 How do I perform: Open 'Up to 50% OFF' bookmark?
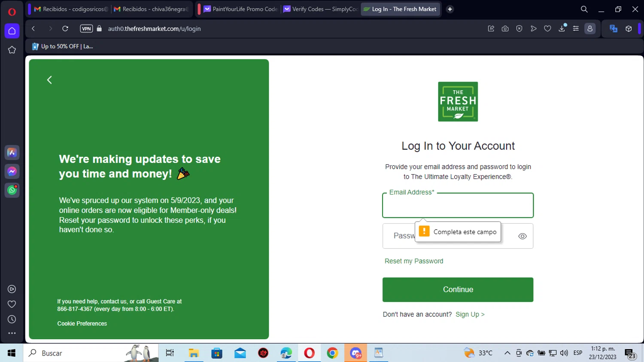click(x=63, y=46)
